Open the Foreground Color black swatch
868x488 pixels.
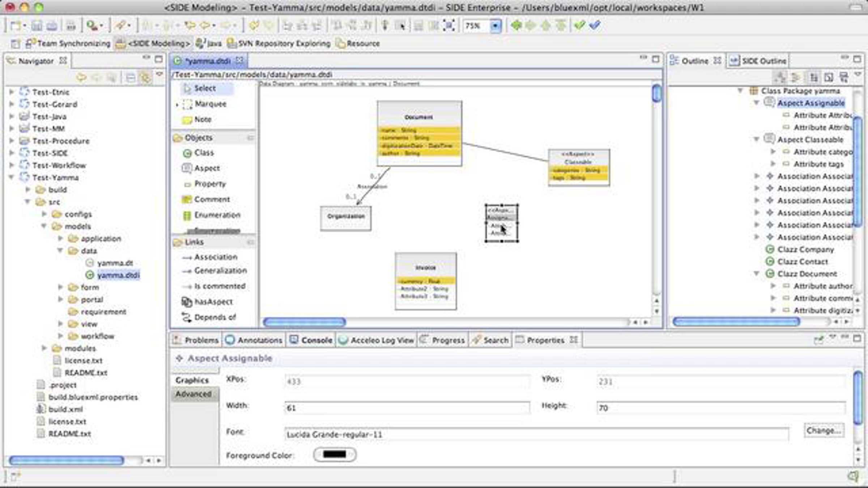coord(334,454)
